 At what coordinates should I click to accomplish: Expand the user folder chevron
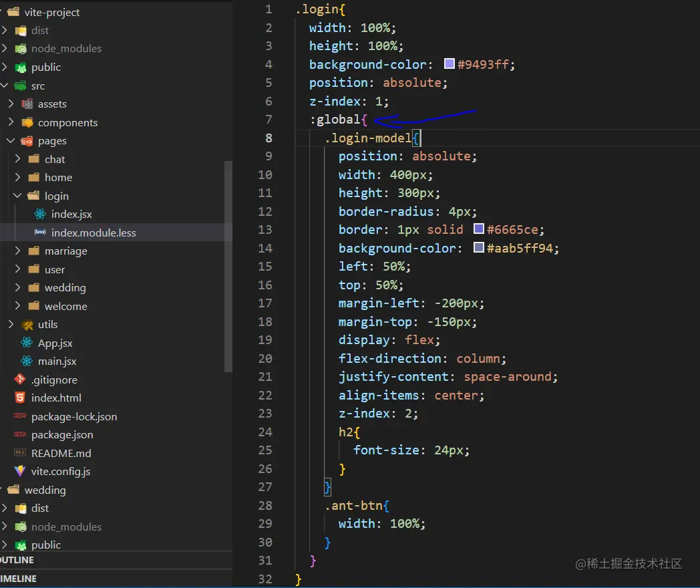pyautogui.click(x=18, y=269)
